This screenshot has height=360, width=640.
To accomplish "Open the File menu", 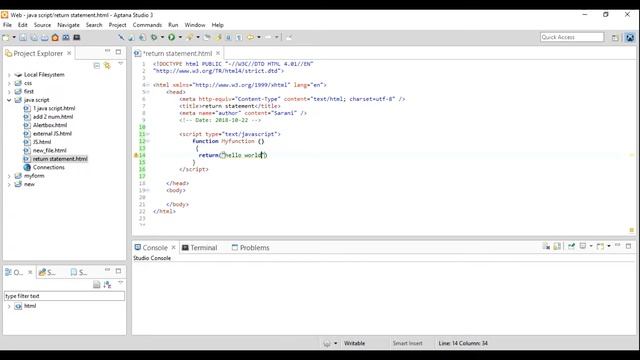I will 7,25.
